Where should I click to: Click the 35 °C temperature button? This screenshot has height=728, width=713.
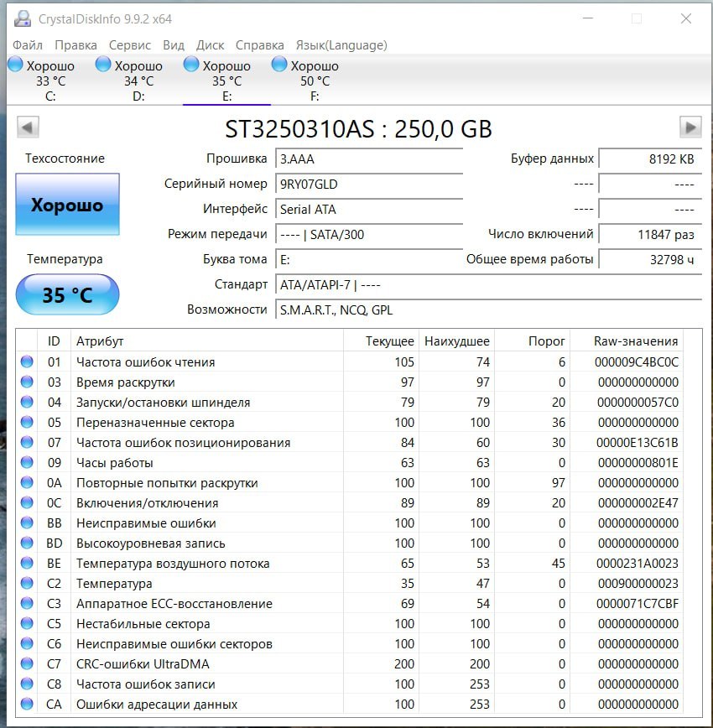pyautogui.click(x=67, y=295)
